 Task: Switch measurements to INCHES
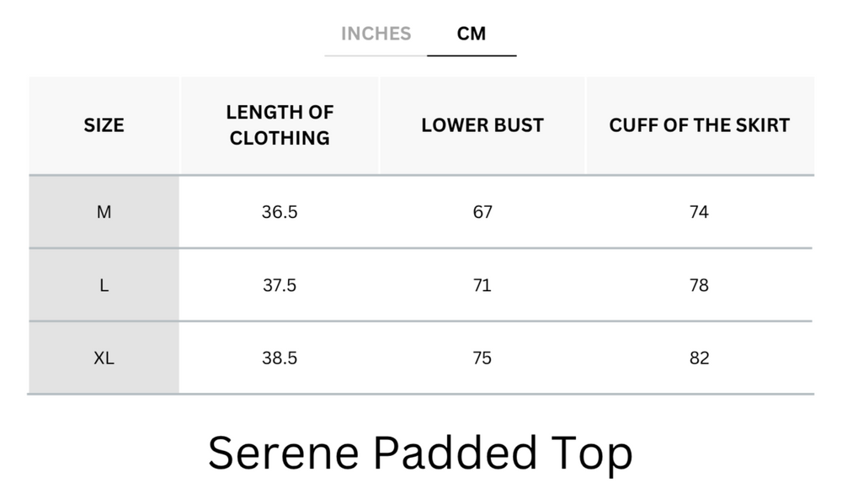(x=376, y=34)
